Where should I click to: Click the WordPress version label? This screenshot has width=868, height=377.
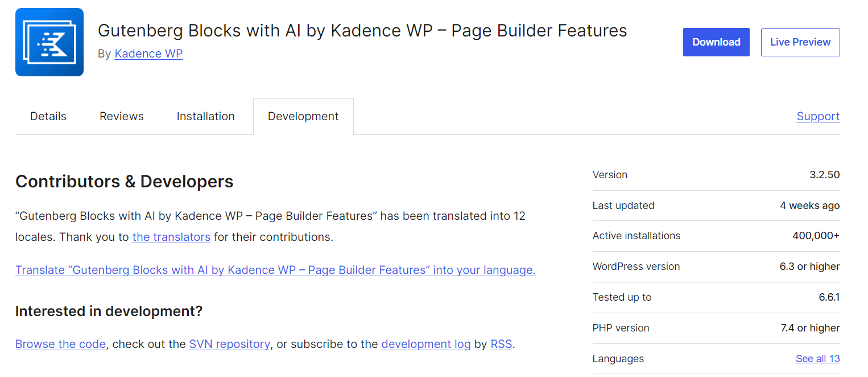pyautogui.click(x=636, y=267)
